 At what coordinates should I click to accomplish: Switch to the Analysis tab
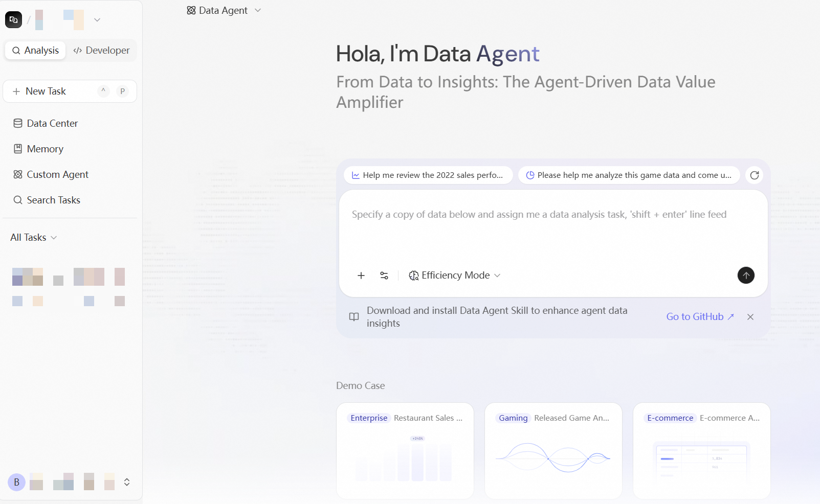click(x=35, y=50)
